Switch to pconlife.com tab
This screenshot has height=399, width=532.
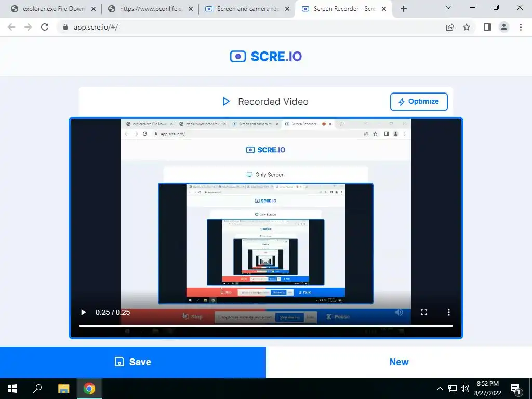coord(151,9)
